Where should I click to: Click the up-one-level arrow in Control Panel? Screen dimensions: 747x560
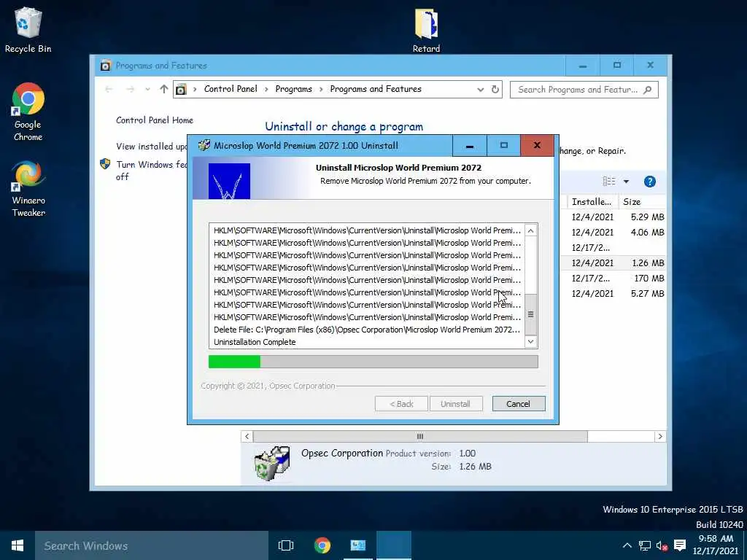pos(164,89)
